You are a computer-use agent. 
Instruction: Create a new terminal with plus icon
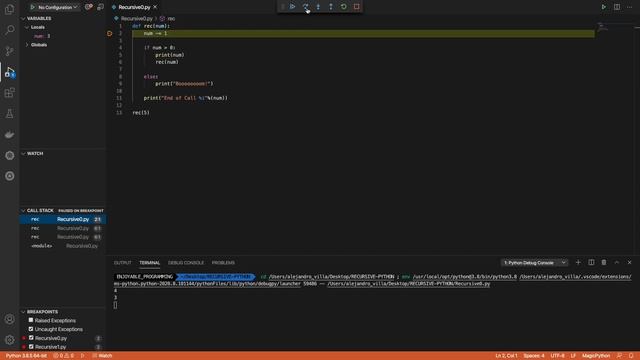[x=578, y=262]
